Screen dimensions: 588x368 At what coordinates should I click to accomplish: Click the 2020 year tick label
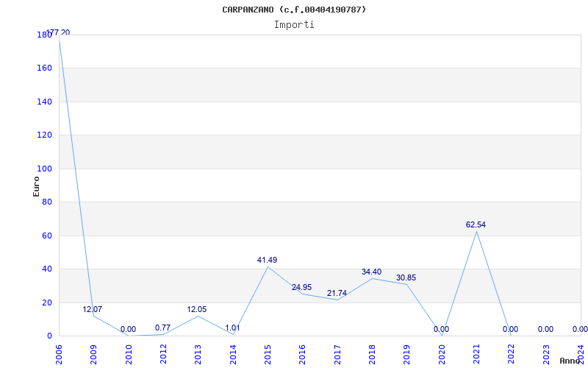442,355
